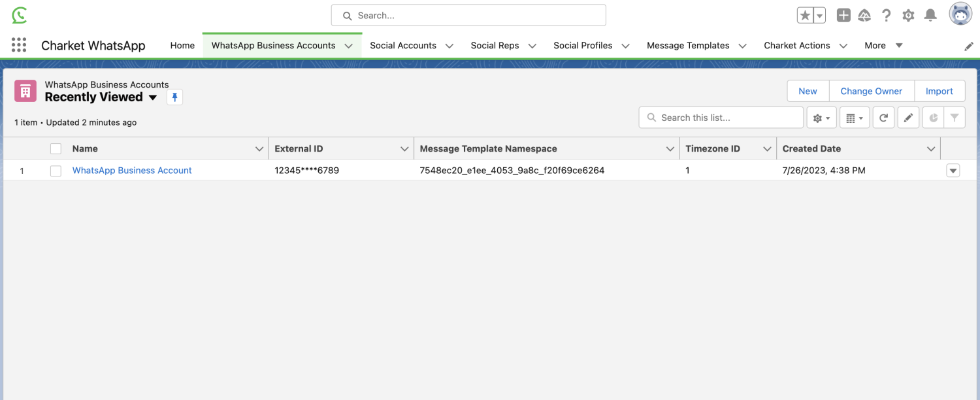The width and height of the screenshot is (980, 400).
Task: Click the External ID value 12345****6789
Action: click(x=306, y=171)
